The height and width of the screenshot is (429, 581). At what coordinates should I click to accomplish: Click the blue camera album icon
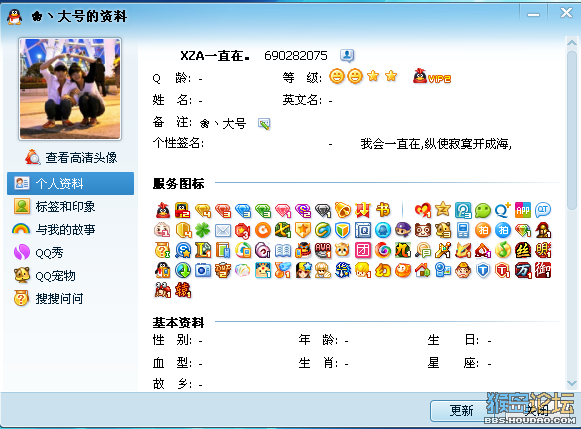[x=203, y=270]
